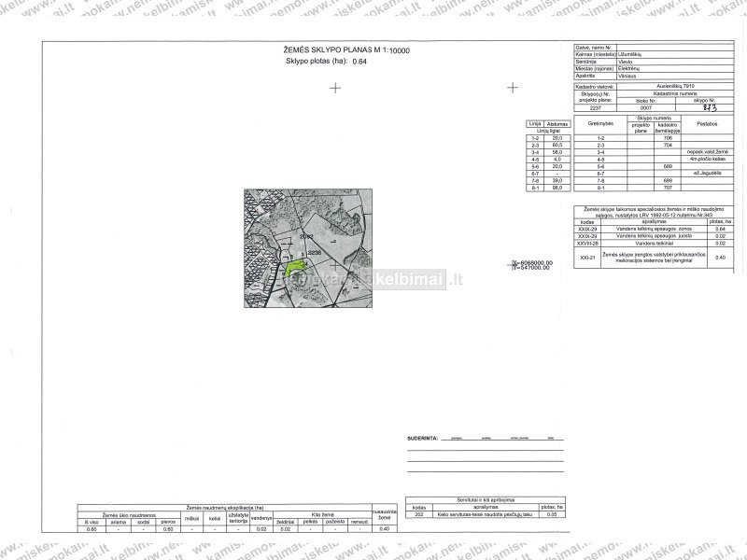Click the "Apskritis" label
Viewport: 747px width, 560px height.
pyautogui.click(x=585, y=76)
